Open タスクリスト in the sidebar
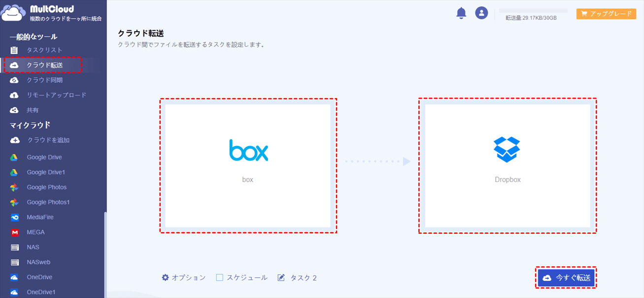Screen dimensions: 644x298 tap(44, 50)
